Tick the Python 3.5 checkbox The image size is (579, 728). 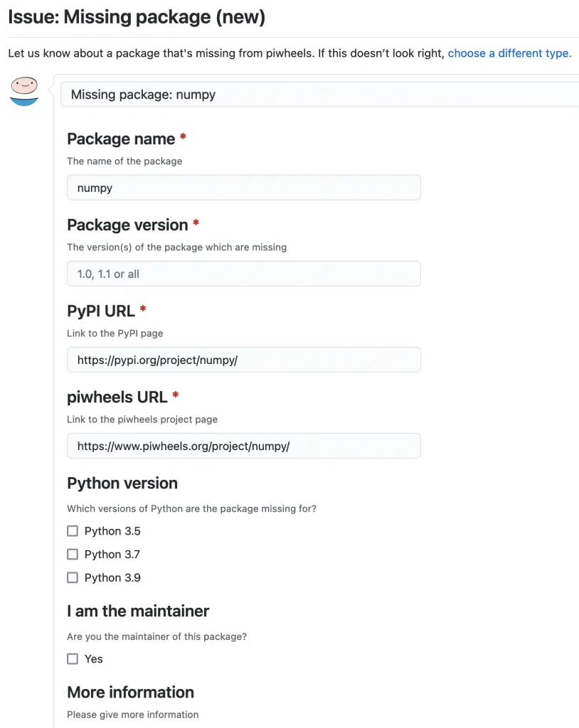73,530
